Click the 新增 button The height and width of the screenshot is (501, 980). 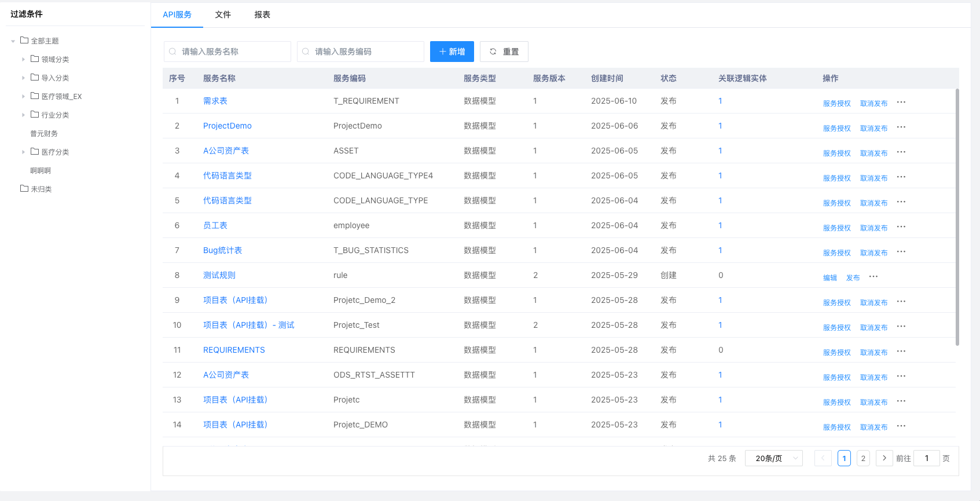(x=452, y=52)
